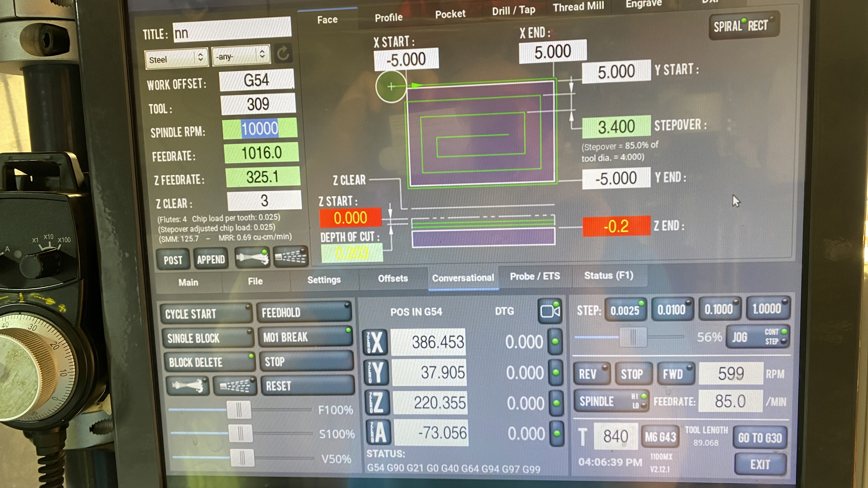The image size is (868, 488).
Task: Zero the Z axis using Z icon
Action: click(x=377, y=403)
